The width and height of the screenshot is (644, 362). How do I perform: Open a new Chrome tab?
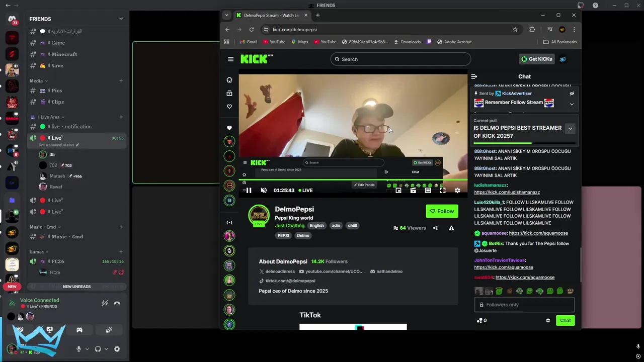(317, 15)
